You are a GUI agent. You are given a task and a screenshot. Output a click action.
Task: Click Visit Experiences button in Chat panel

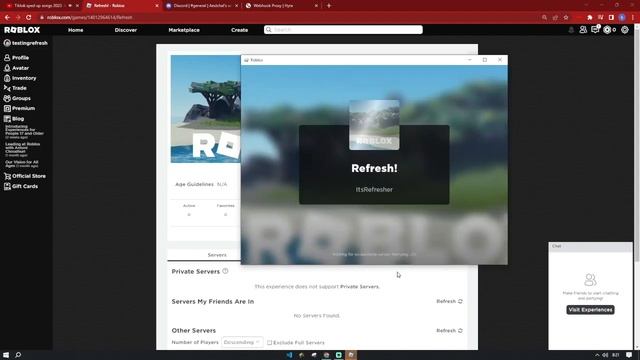[590, 310]
